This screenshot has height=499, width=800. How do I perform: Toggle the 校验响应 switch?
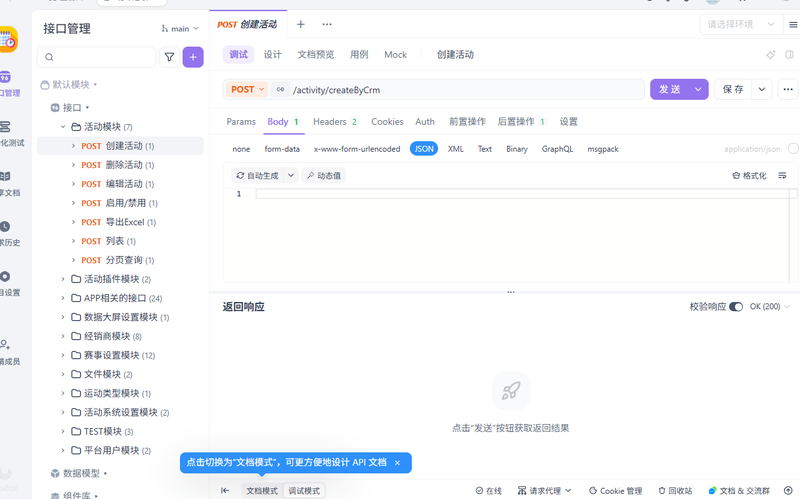[x=736, y=307]
